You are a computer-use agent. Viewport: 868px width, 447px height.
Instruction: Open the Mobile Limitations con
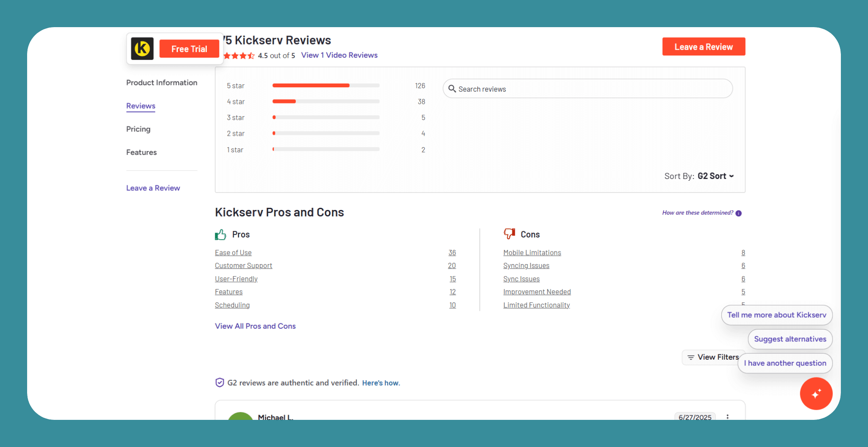coord(532,253)
